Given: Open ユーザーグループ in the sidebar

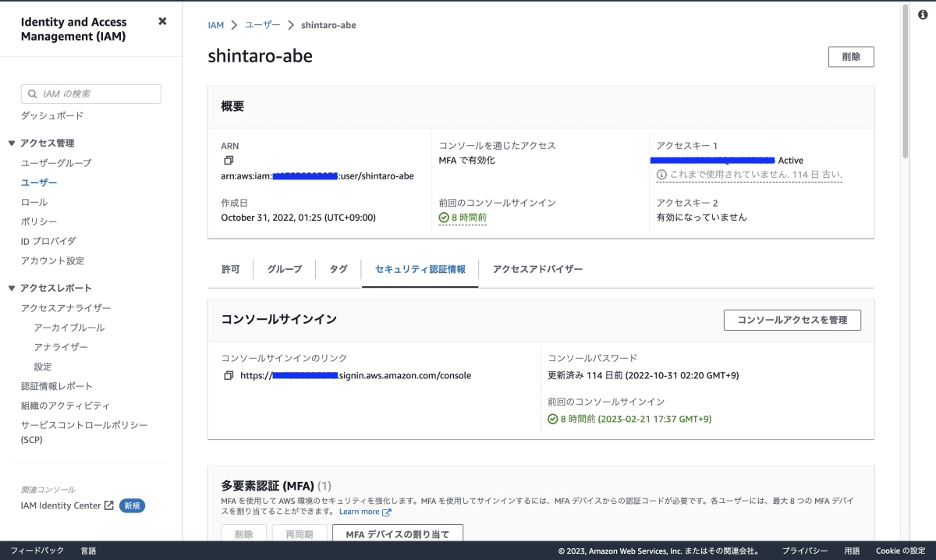Looking at the screenshot, I should click(56, 163).
